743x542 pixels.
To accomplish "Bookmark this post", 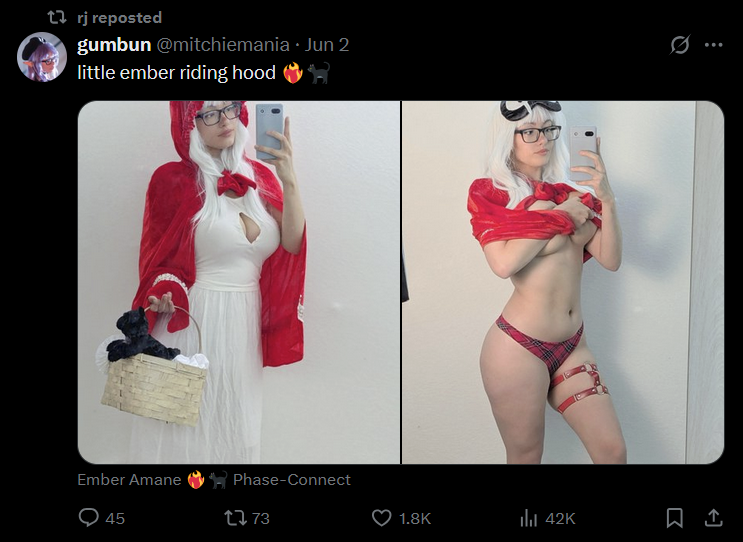I will coord(674,518).
